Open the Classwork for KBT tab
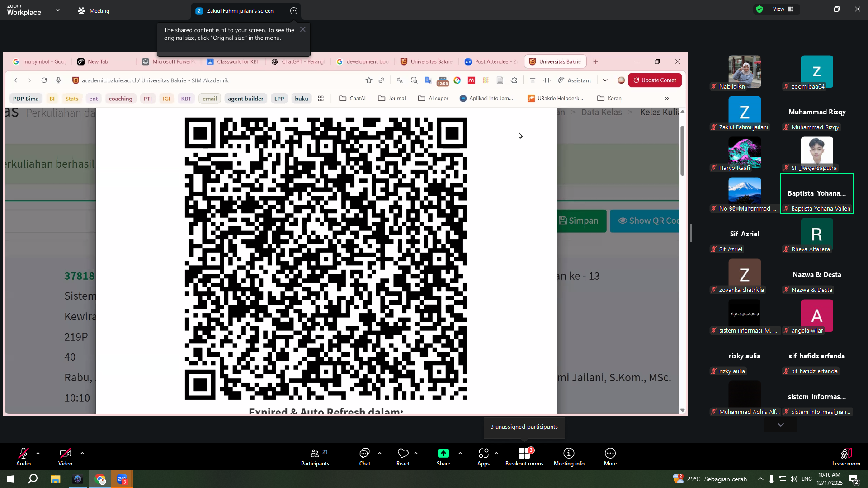Viewport: 868px width, 488px height. tap(233, 62)
